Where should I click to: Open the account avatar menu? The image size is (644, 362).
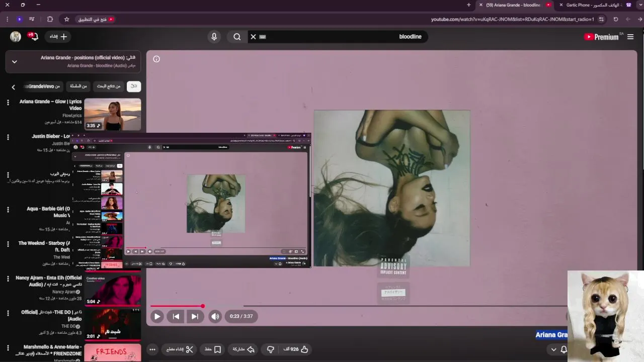(16, 37)
